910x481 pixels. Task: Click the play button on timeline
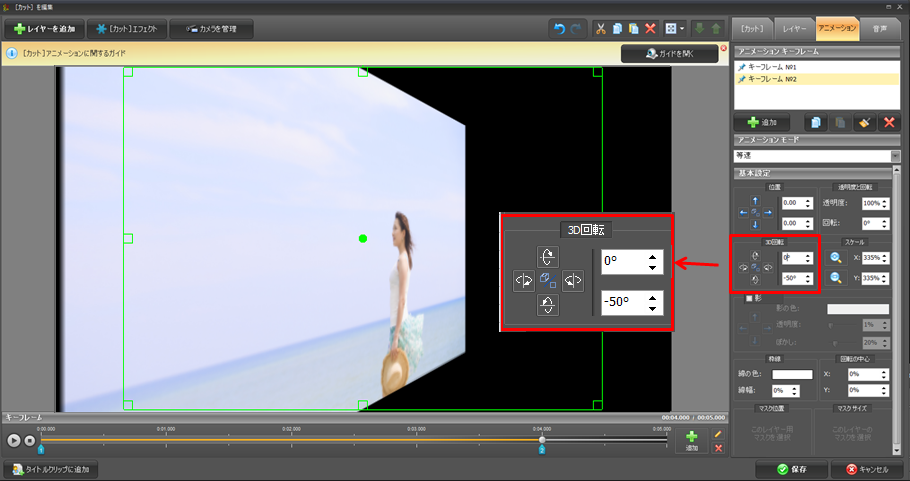tap(14, 441)
